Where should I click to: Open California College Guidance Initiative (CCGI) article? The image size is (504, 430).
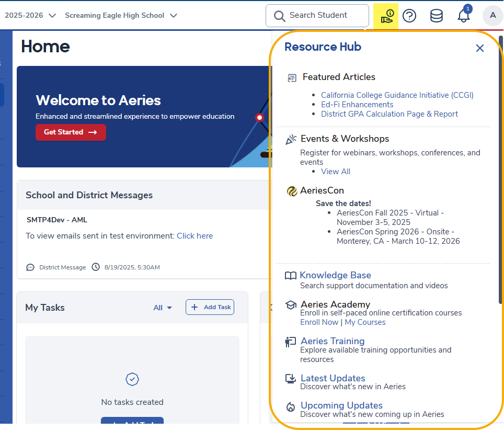tap(397, 95)
